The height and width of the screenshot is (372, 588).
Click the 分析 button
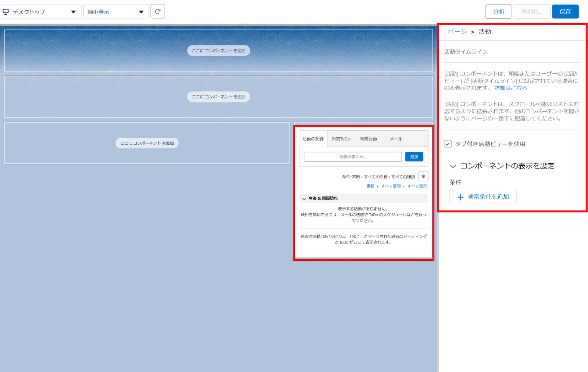point(499,11)
